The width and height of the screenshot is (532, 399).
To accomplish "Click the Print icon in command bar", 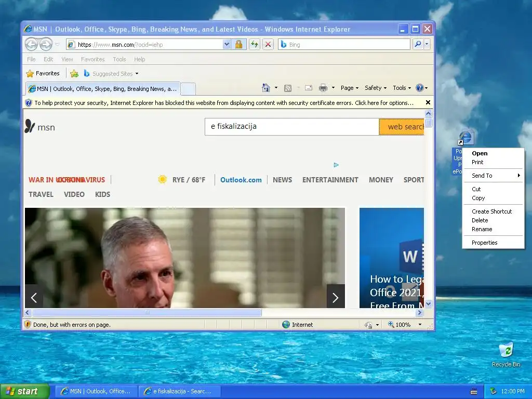I will 323,88.
